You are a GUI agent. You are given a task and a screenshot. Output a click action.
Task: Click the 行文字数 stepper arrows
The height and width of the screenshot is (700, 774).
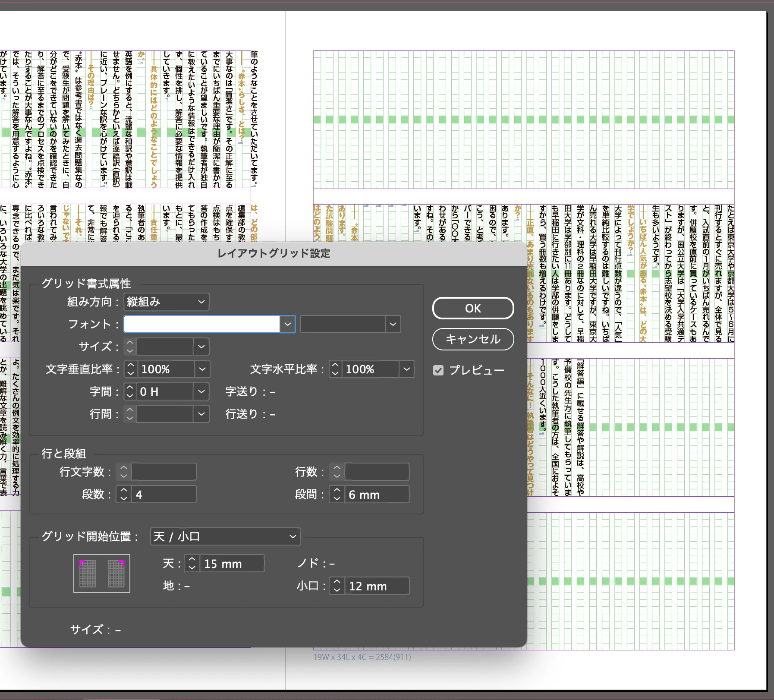pos(124,472)
